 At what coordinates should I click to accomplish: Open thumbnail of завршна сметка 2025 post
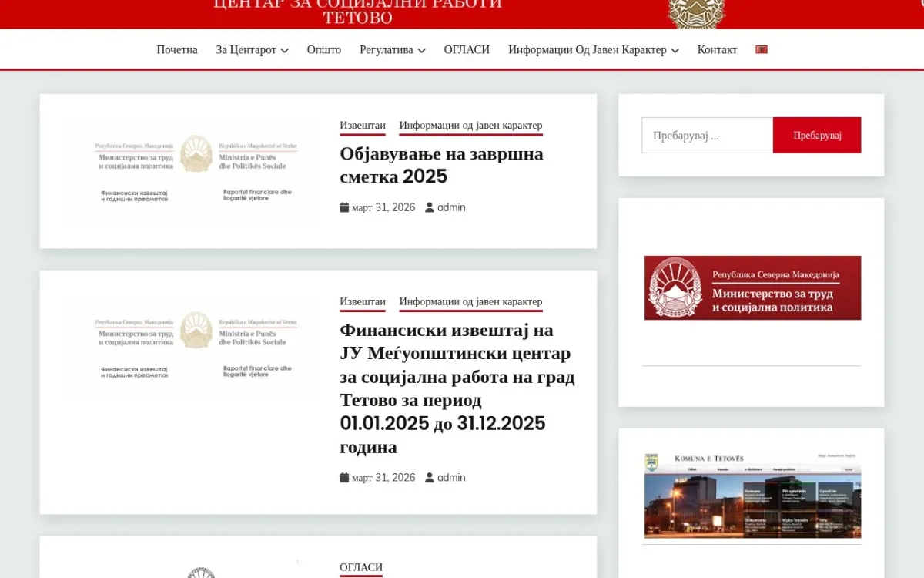[192, 171]
